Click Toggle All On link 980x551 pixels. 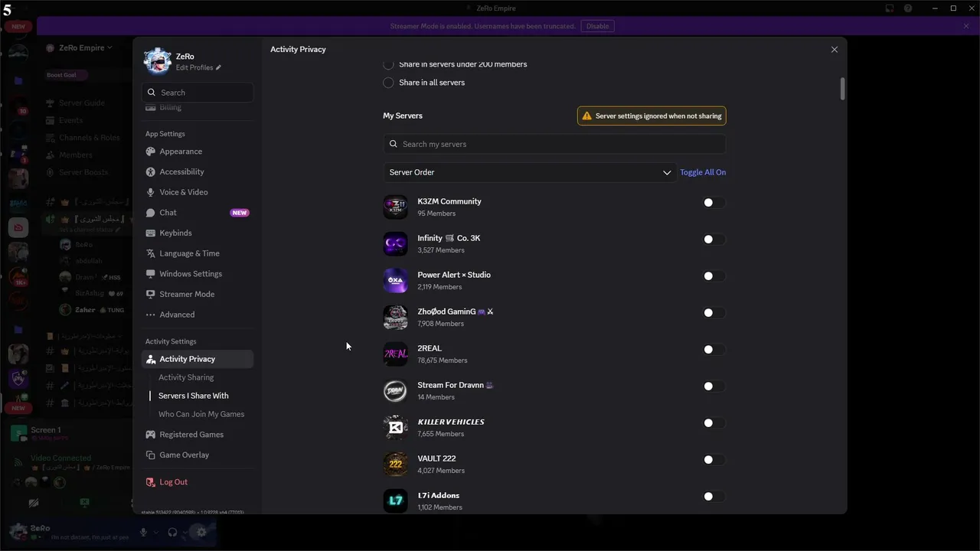(703, 173)
